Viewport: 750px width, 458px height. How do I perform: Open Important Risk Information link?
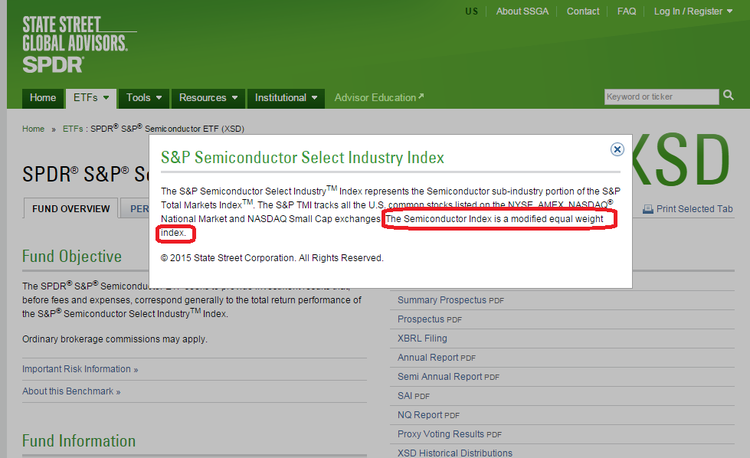click(x=80, y=369)
